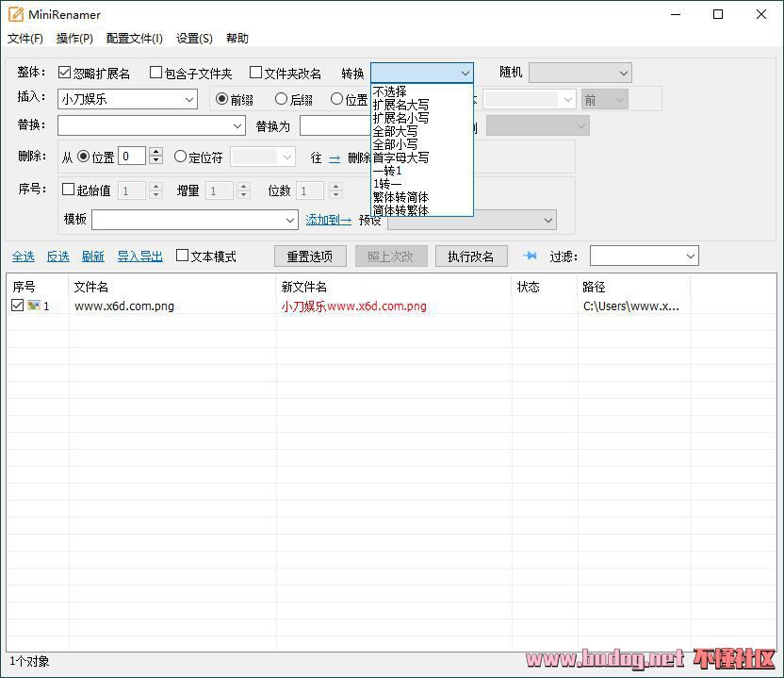The image size is (784, 678).
Task: Uncheck the 忽略扩展名 checkbox
Action: click(x=64, y=73)
